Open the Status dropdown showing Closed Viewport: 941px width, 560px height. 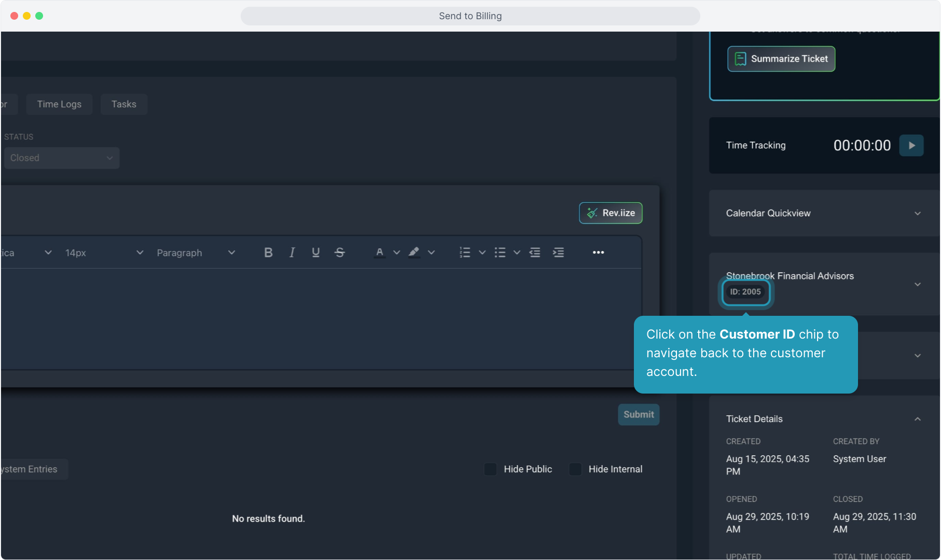click(62, 158)
